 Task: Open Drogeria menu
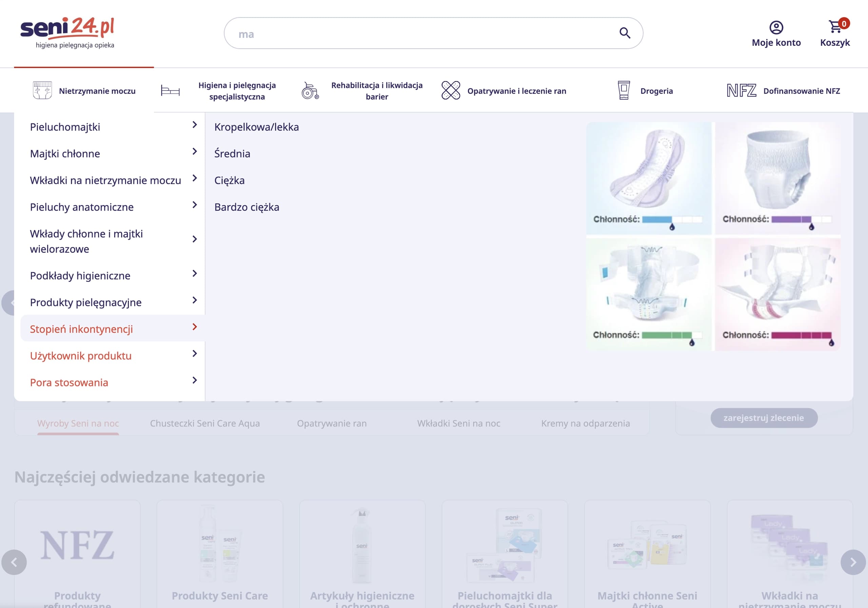tap(657, 91)
